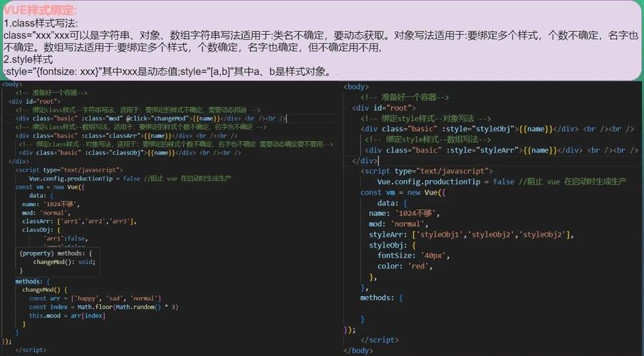Click the script type line in right pane
This screenshot has height=356, width=644.
click(x=426, y=171)
